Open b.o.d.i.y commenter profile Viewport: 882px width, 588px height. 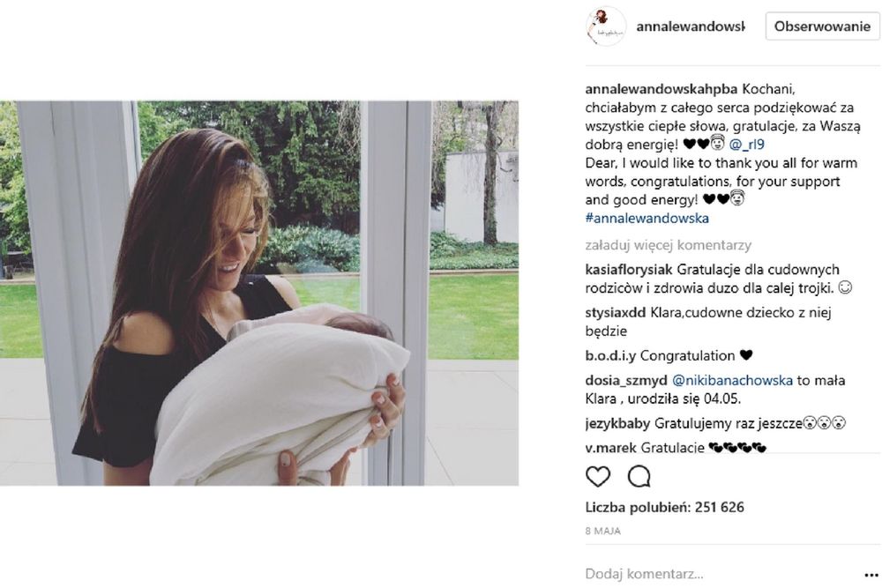pos(610,356)
